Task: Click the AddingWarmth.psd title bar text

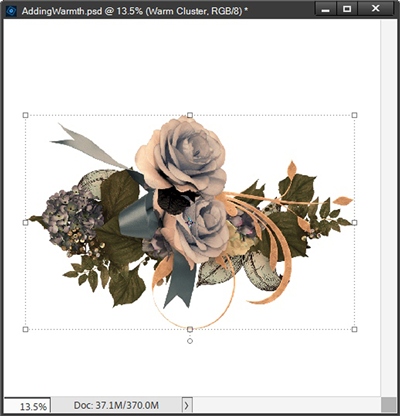Action: [x=135, y=11]
